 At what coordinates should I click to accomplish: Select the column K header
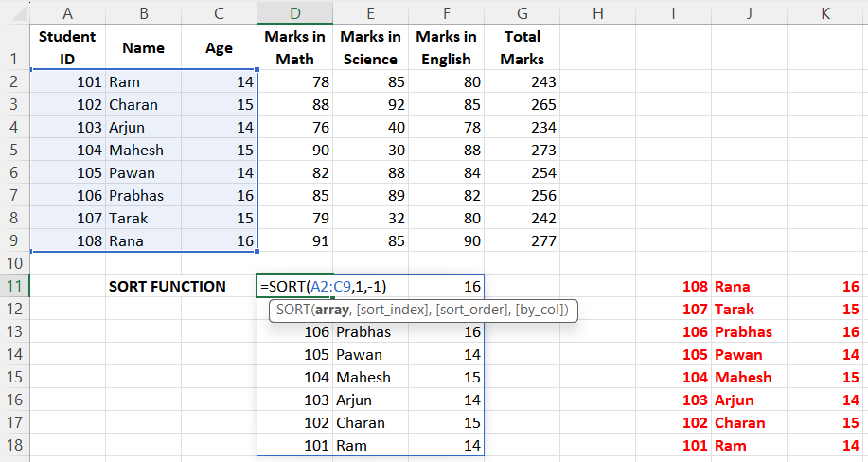tap(825, 12)
